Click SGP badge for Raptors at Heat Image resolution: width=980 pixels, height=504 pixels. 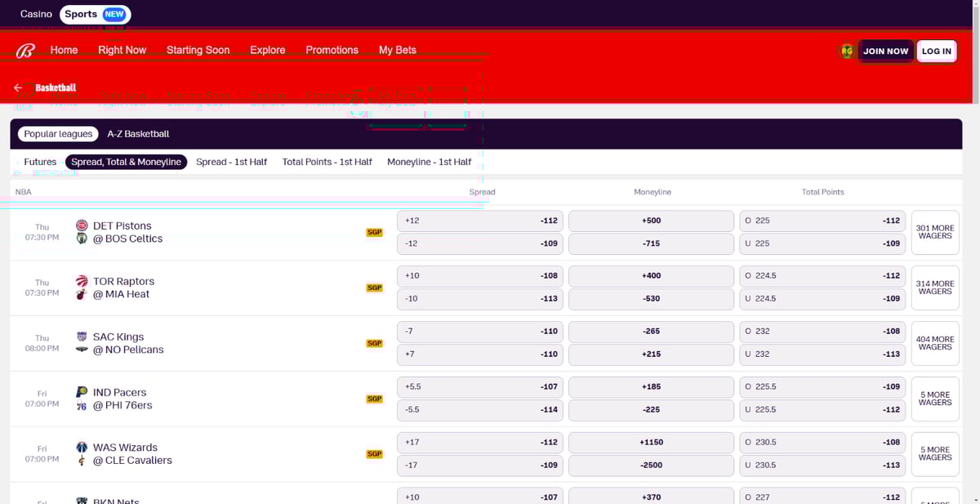pos(374,288)
